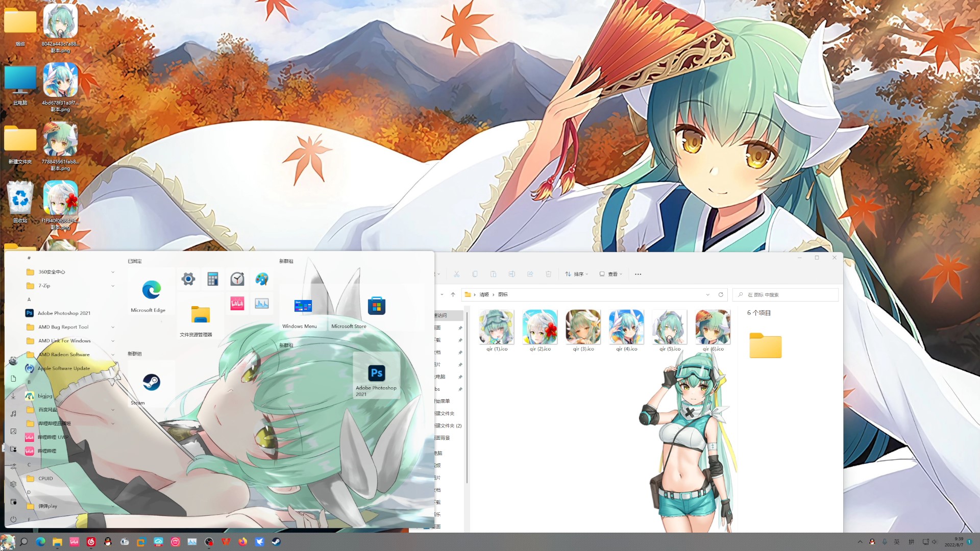This screenshot has width=980, height=551.
Task: Expand the 360安全中心 folder in the app list
Action: 113,272
